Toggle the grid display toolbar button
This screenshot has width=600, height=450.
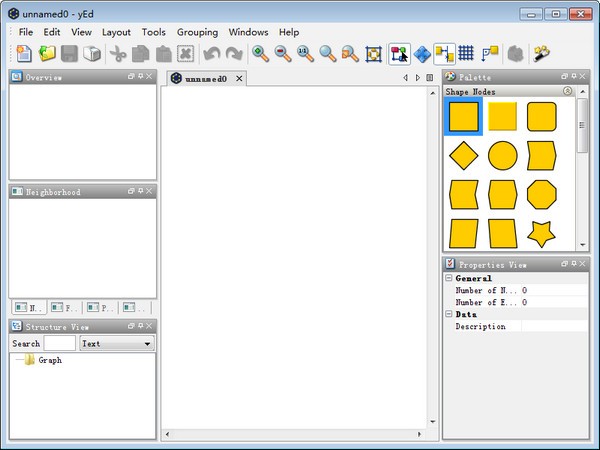click(x=466, y=54)
